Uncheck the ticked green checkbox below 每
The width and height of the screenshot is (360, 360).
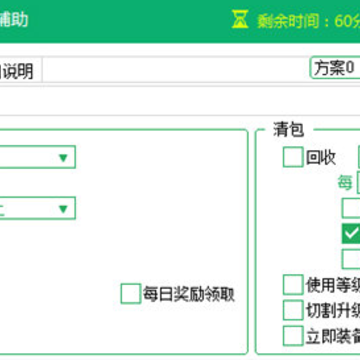point(351,233)
